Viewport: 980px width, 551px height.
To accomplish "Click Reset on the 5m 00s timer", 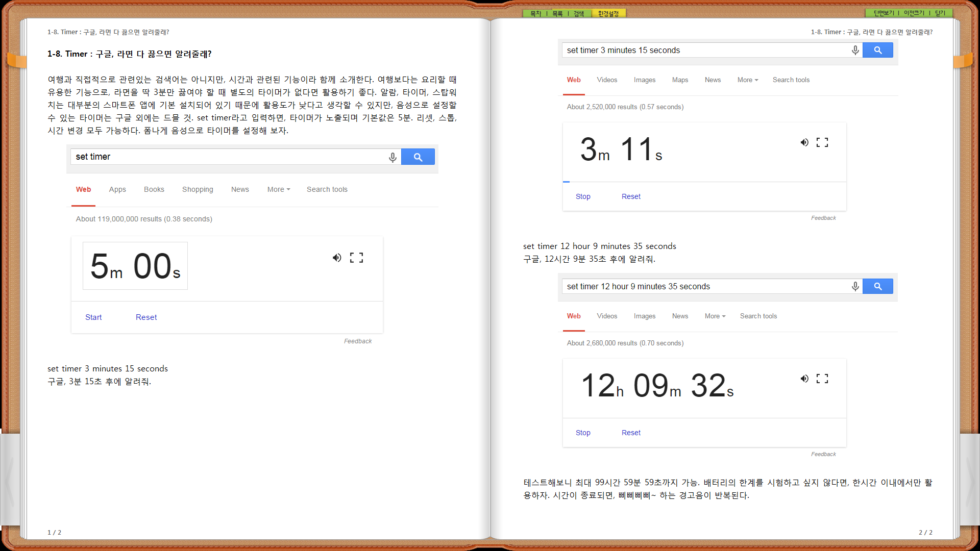I will 146,317.
